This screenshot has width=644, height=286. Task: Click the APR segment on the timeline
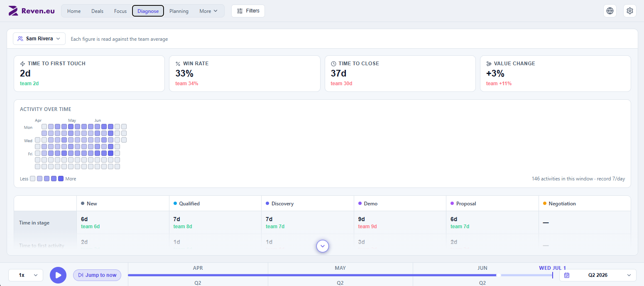tap(198, 268)
